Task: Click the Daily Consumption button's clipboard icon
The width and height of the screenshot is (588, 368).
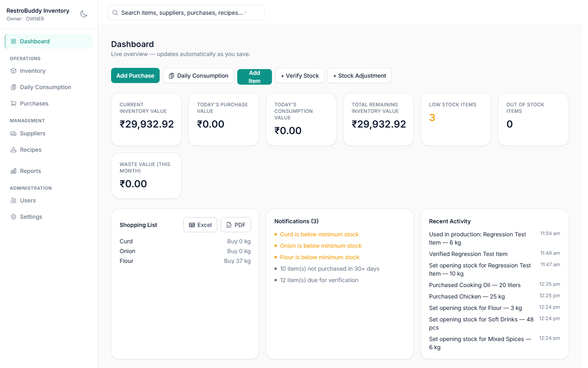Action: [171, 76]
